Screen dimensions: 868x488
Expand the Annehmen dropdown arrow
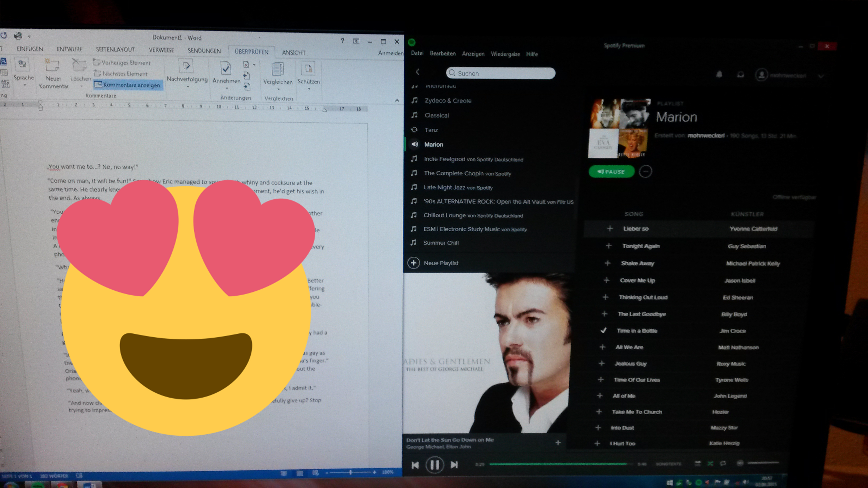click(227, 89)
